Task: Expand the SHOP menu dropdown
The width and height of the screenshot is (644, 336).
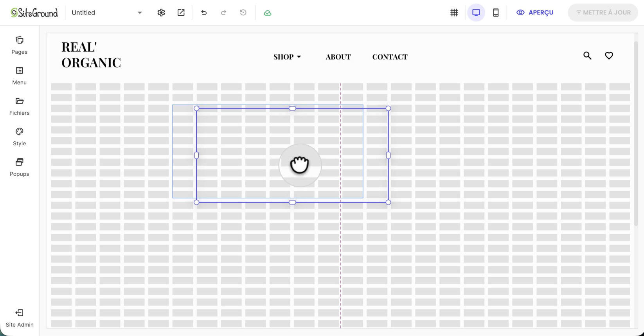Action: 288,57
